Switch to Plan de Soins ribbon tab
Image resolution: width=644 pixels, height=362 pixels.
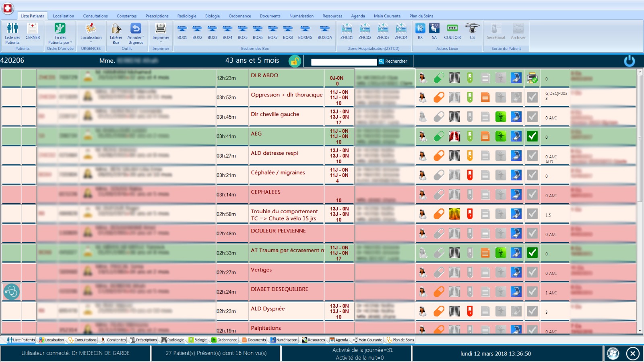421,16
